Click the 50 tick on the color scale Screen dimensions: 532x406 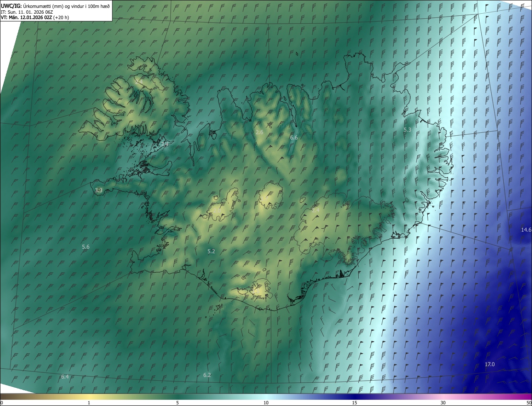(x=529, y=403)
